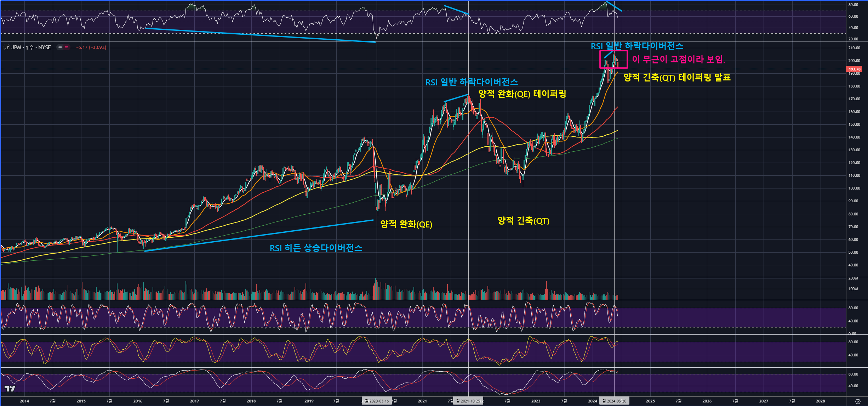Viewport: 868px width, 406px height.
Task: Click the JP symbol logo icon
Action: 6,47
